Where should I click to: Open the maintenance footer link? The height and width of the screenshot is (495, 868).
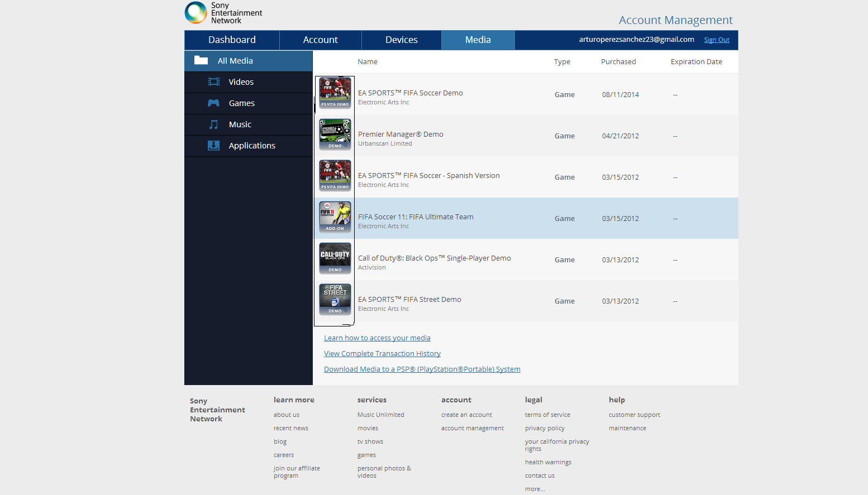tap(627, 428)
